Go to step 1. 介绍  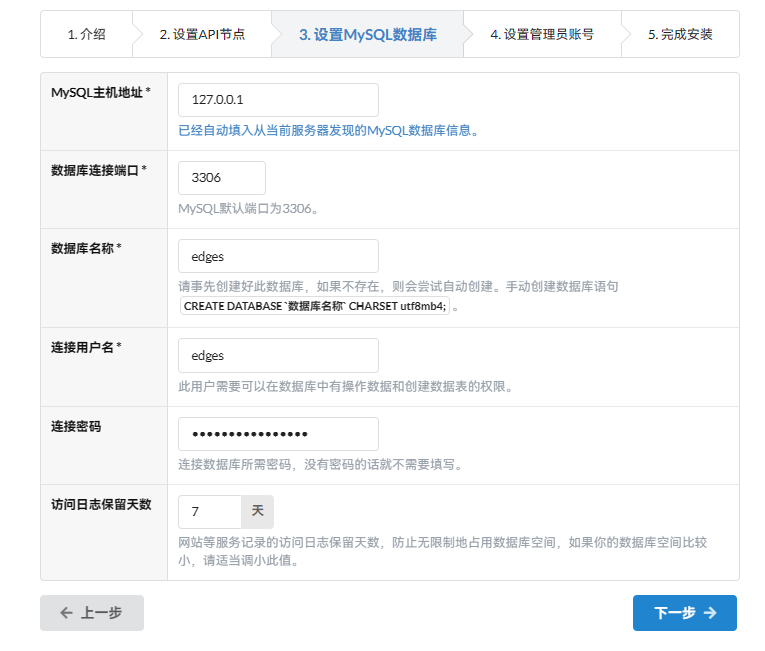coord(87,34)
